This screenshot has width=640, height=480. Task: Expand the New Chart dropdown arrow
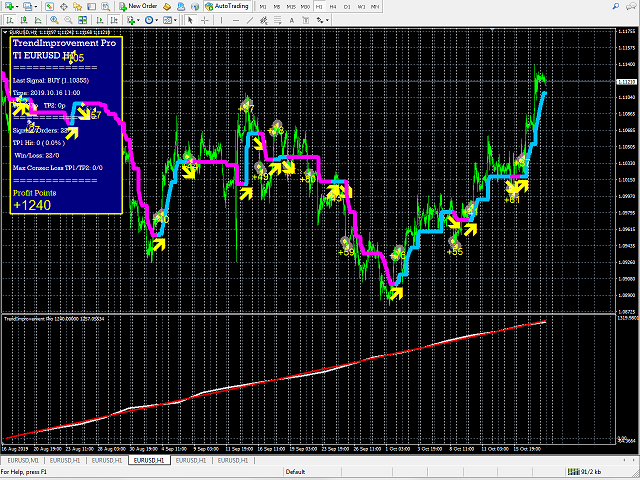point(17,7)
